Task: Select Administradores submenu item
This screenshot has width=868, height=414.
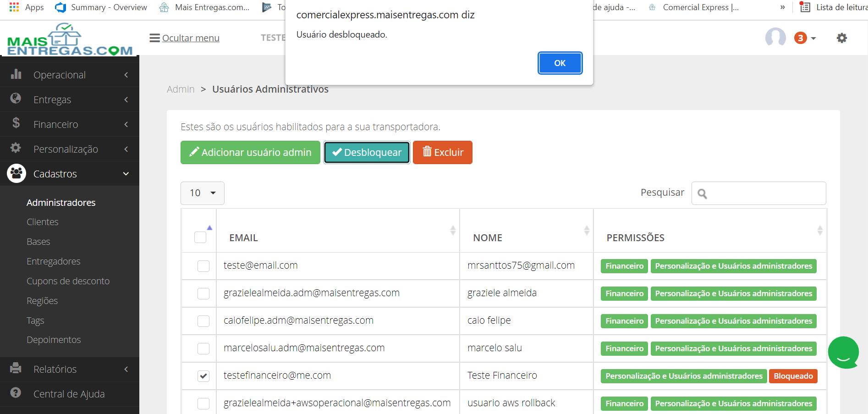Action: [x=61, y=203]
